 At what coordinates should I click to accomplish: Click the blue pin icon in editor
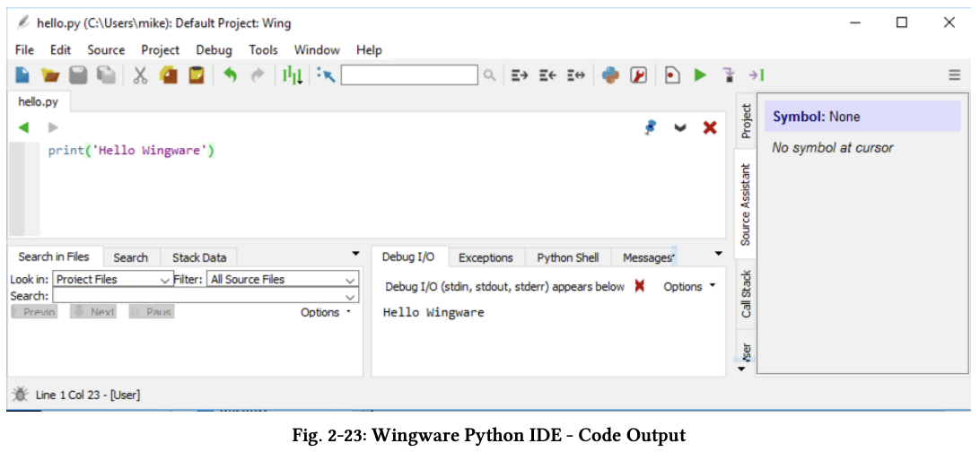[x=651, y=127]
